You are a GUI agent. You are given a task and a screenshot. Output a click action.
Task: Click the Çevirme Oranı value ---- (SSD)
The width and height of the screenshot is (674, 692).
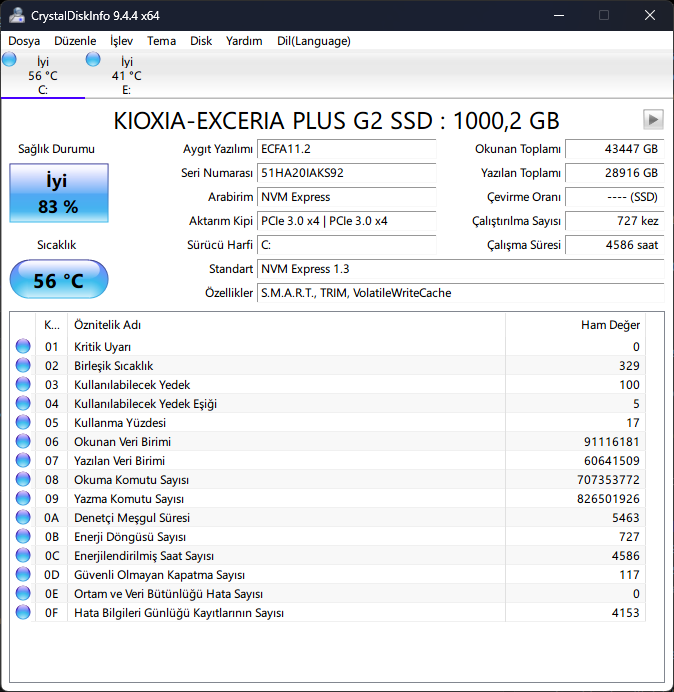click(614, 197)
